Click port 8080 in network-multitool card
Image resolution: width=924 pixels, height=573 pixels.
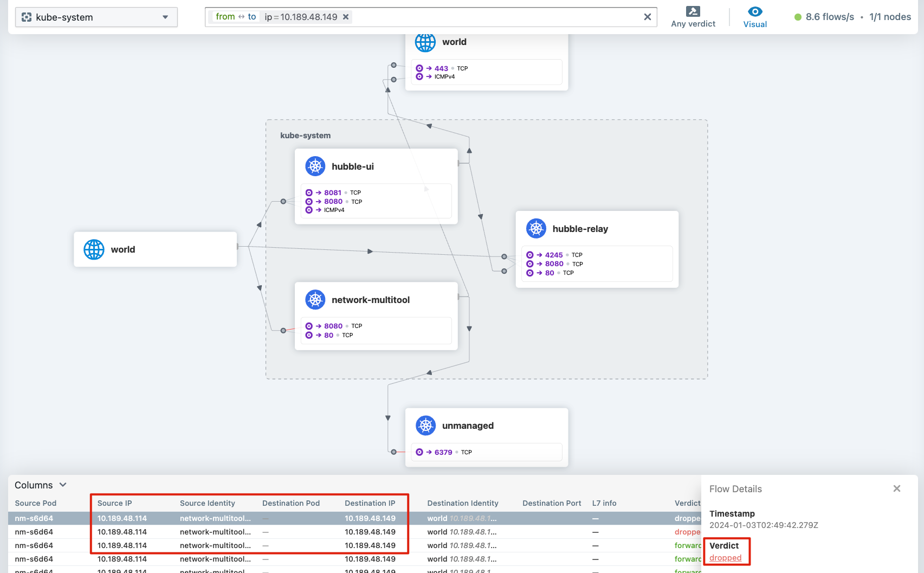(x=333, y=326)
